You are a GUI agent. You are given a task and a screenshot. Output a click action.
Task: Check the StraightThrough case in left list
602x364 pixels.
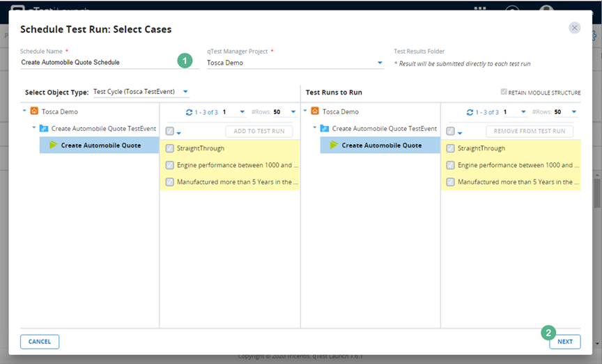coord(170,148)
